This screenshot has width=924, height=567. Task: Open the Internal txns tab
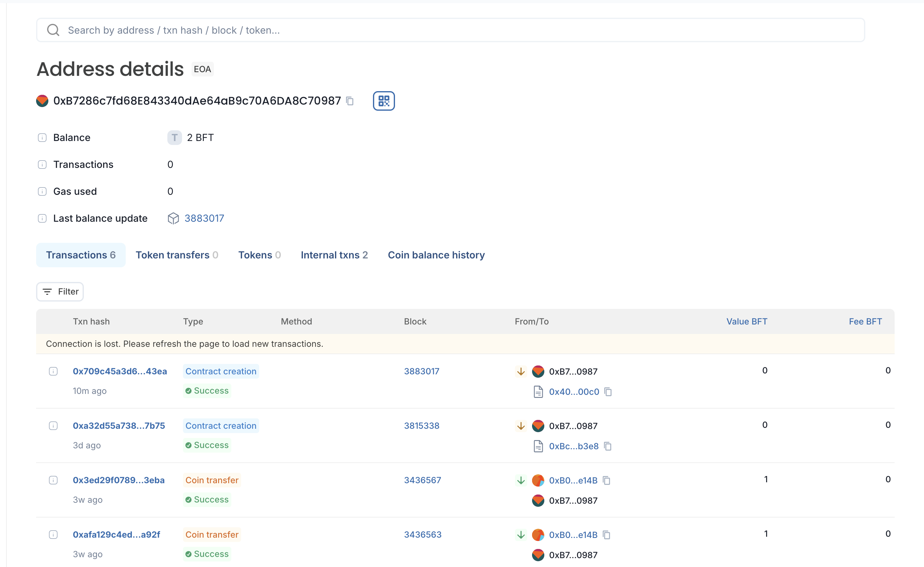point(334,255)
